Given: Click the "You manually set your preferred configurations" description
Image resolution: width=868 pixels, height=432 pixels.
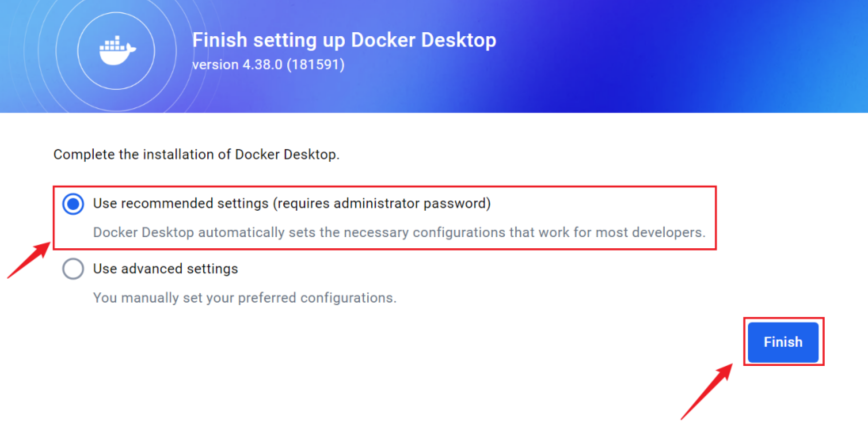Looking at the screenshot, I should 244,297.
